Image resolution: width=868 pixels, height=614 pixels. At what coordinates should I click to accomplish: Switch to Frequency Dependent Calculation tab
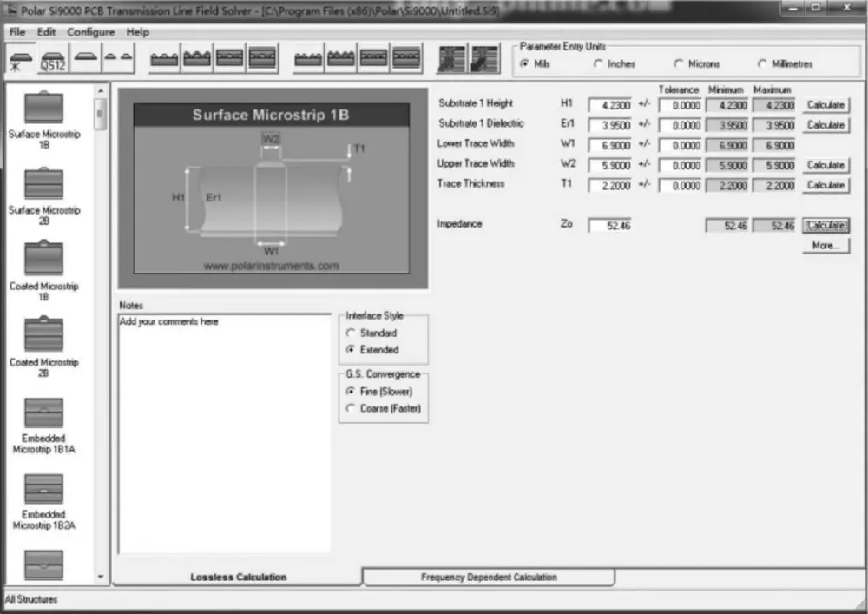pyautogui.click(x=489, y=577)
